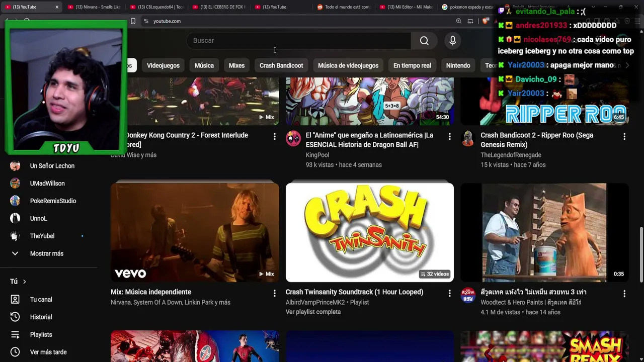Click Ver playlist completa link
Image resolution: width=644 pixels, height=362 pixels.
coord(313,312)
